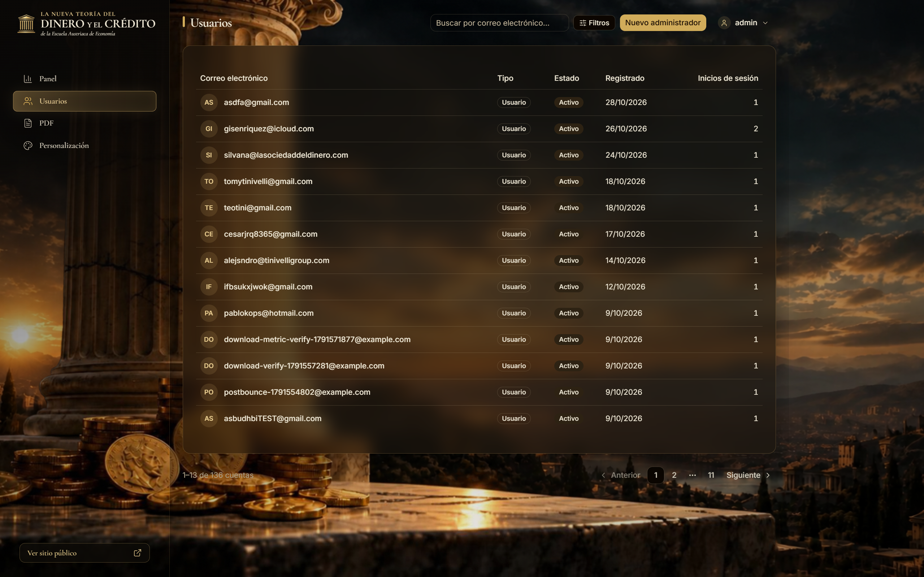This screenshot has width=924, height=577.
Task: Click the download-metric-verify-1791571877@example.com row text
Action: click(317, 339)
